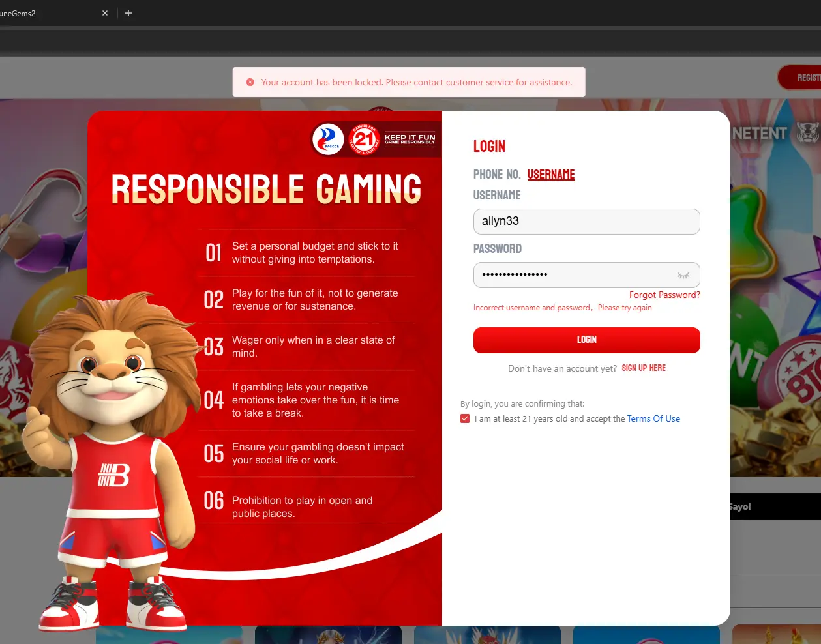Click the incorrect username and password error

pyautogui.click(x=563, y=308)
